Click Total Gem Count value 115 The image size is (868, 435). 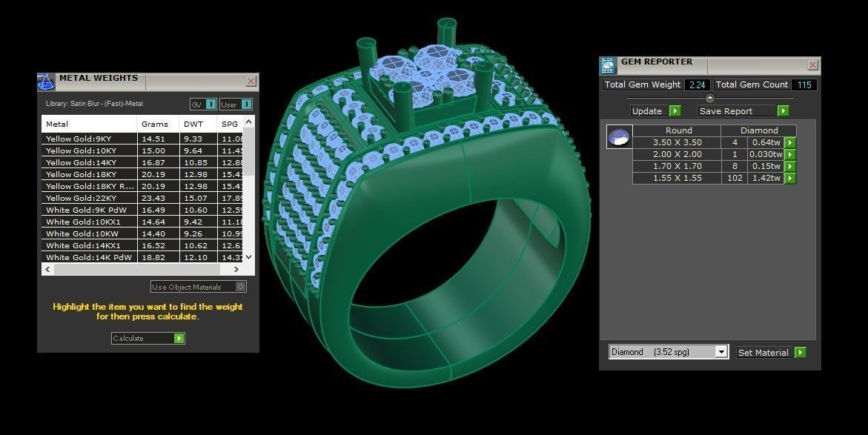(x=804, y=84)
